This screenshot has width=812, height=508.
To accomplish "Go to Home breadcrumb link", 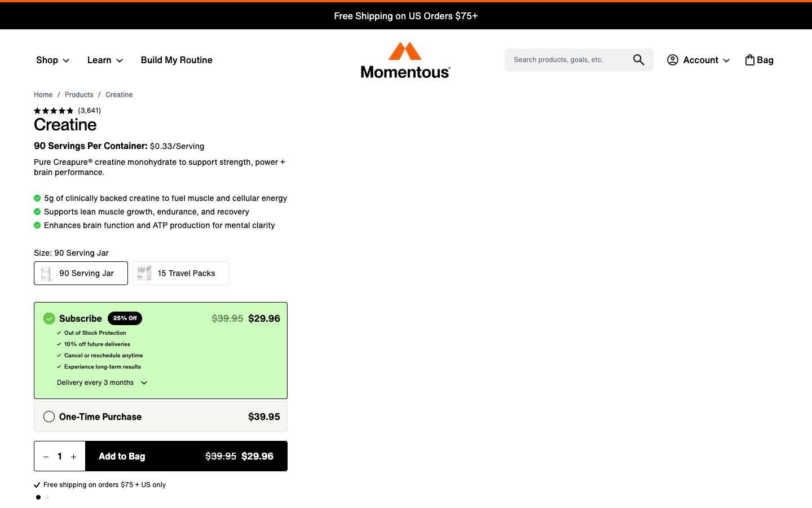I will [x=43, y=95].
